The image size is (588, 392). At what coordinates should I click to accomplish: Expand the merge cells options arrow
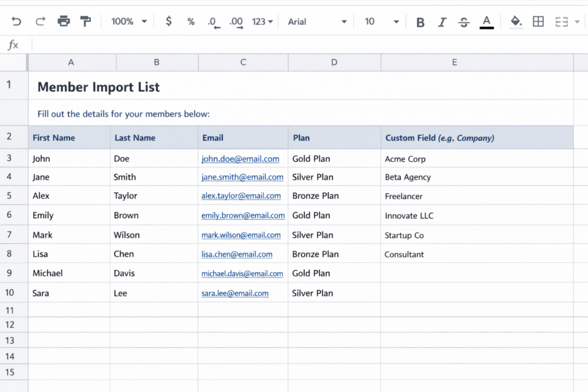tap(577, 22)
